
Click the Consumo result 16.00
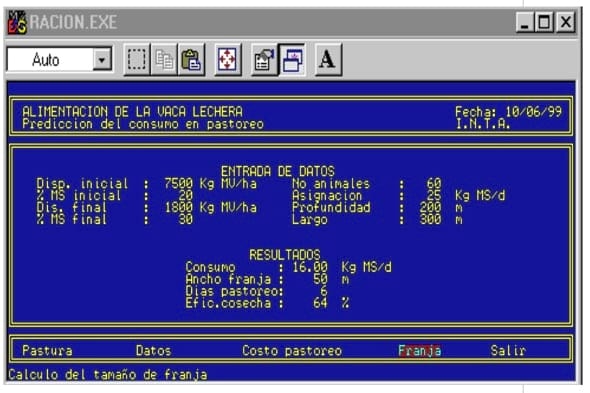coord(310,267)
